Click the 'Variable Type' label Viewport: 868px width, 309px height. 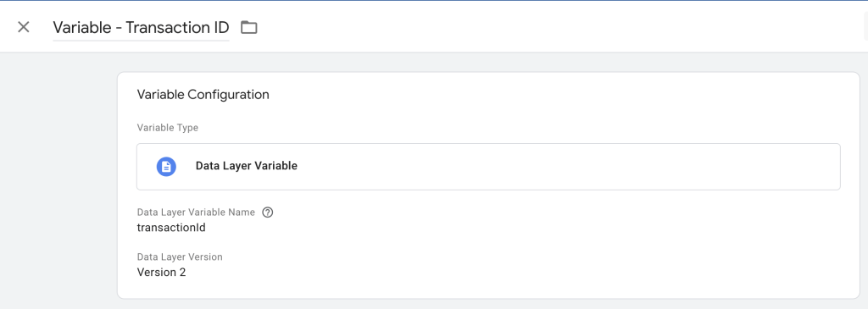pyautogui.click(x=167, y=128)
